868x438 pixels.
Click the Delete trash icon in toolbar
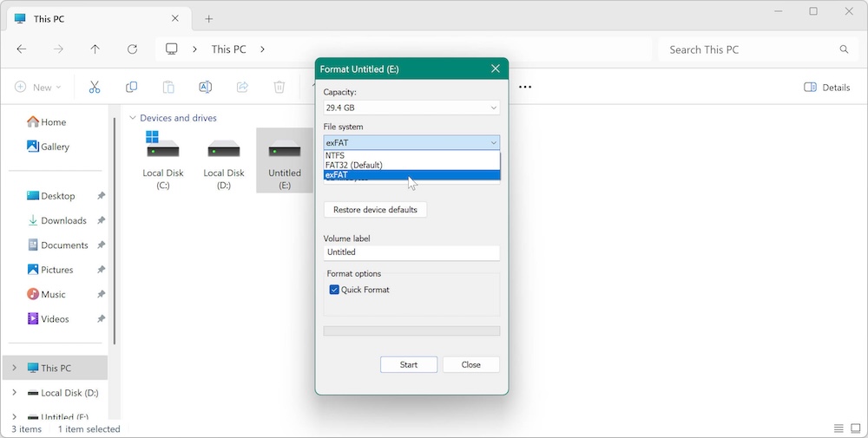coord(279,87)
